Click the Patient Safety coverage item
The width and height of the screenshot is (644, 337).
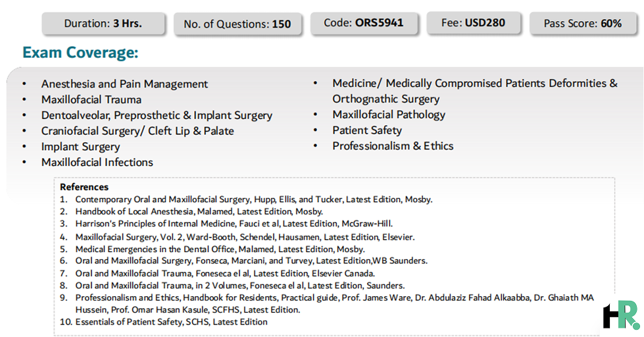click(367, 130)
